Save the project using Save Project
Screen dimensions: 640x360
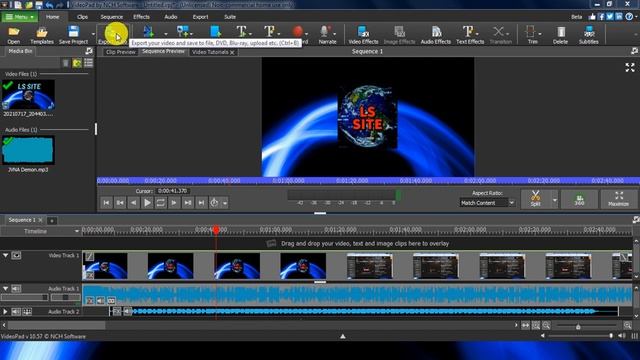[73, 34]
